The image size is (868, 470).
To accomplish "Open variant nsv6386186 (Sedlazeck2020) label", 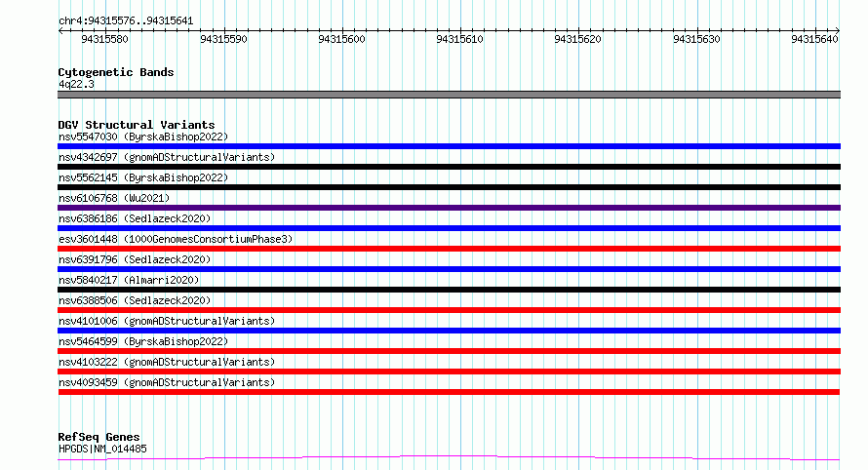I will tap(135, 218).
